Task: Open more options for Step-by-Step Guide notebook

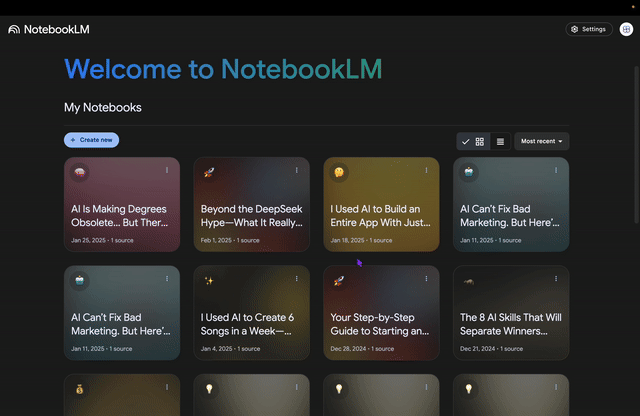Action: point(427,278)
